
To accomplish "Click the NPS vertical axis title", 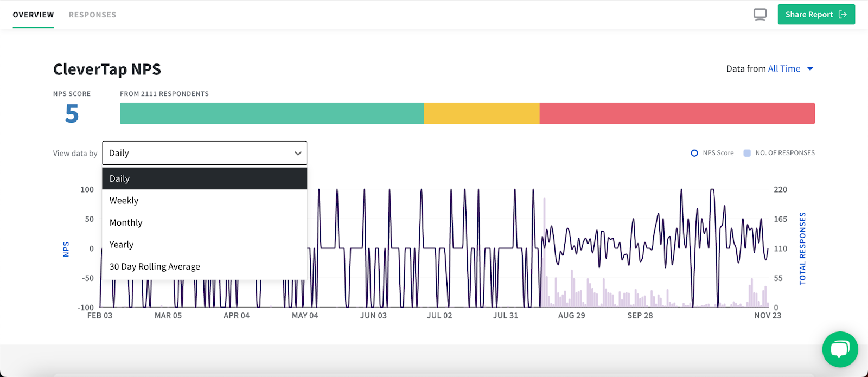I will coord(66,249).
